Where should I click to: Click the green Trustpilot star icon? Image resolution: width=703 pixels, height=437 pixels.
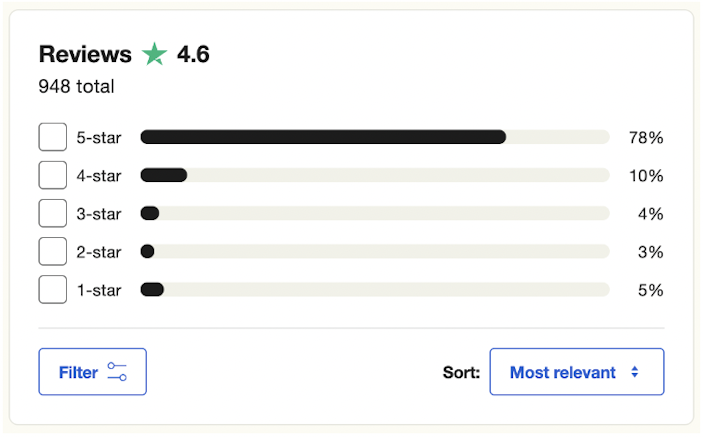point(154,54)
